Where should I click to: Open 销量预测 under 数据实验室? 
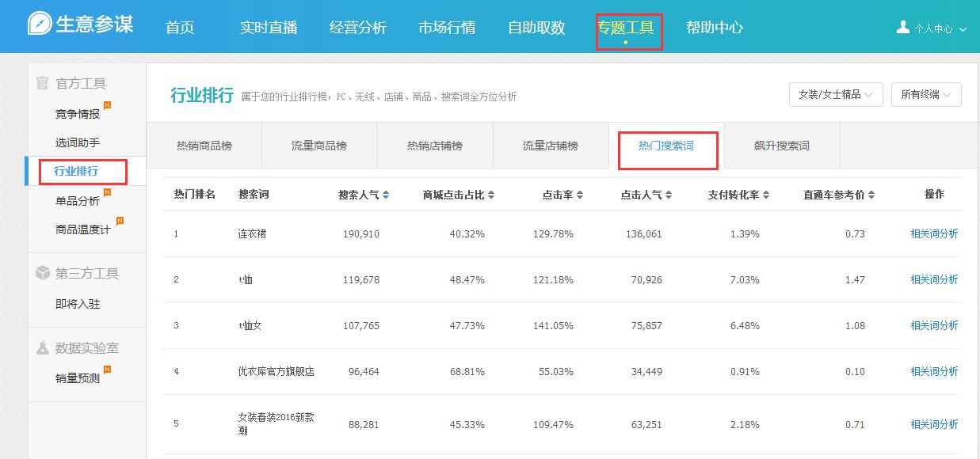tap(78, 378)
